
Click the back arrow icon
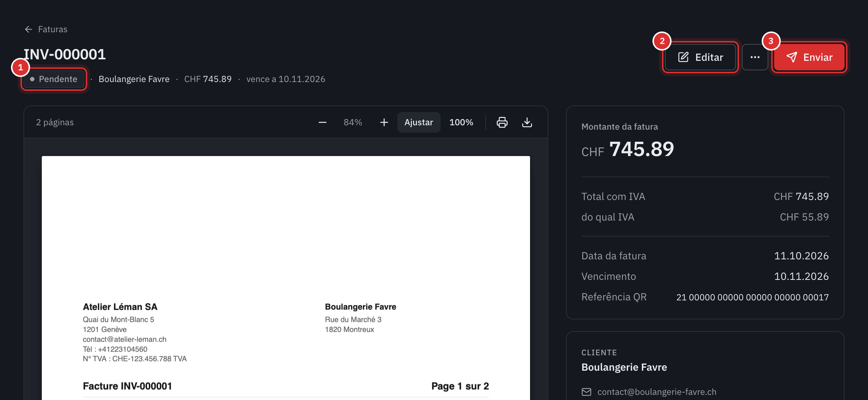pyautogui.click(x=29, y=29)
